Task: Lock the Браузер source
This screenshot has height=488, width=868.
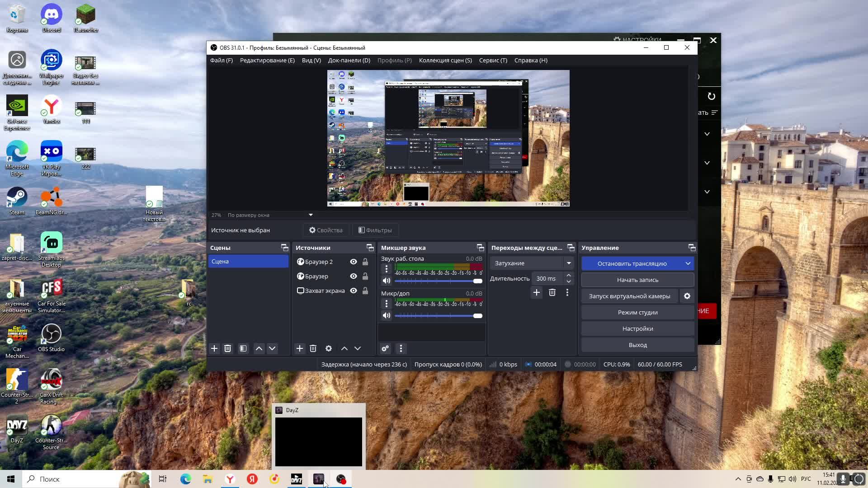Action: click(x=365, y=276)
